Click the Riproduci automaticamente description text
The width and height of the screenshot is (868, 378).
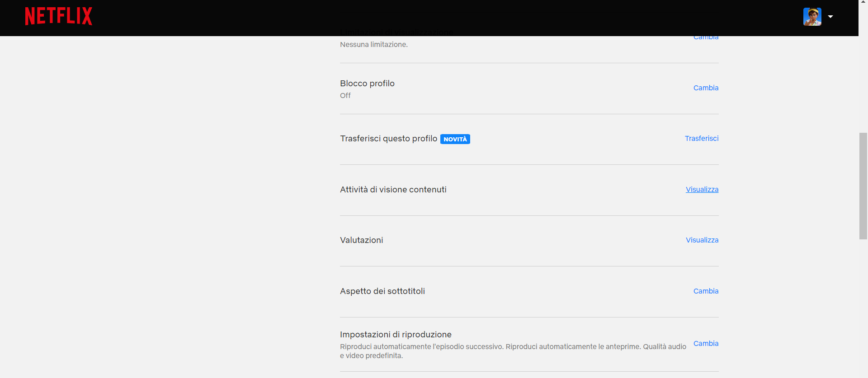(x=513, y=351)
